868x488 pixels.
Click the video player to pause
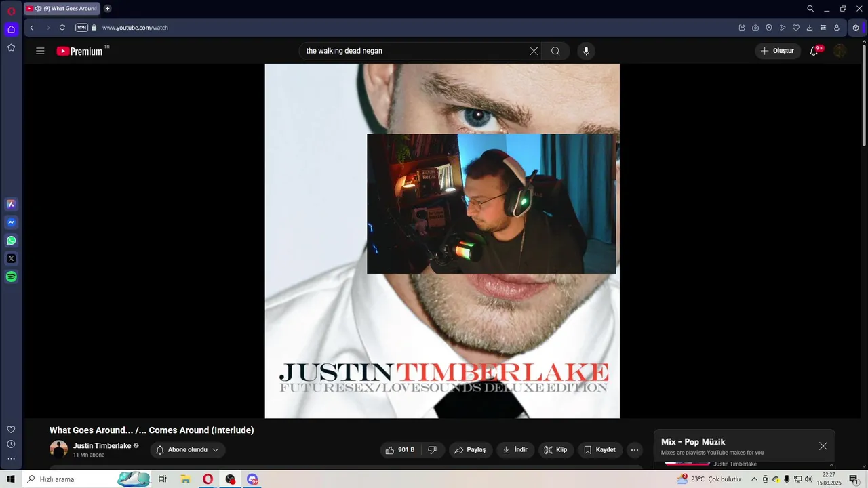coord(442,241)
